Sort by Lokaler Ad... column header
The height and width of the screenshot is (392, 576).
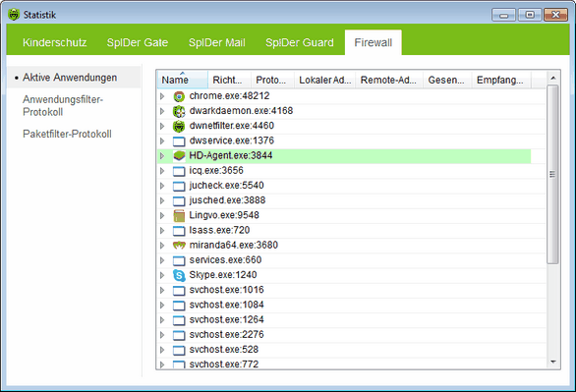(325, 80)
